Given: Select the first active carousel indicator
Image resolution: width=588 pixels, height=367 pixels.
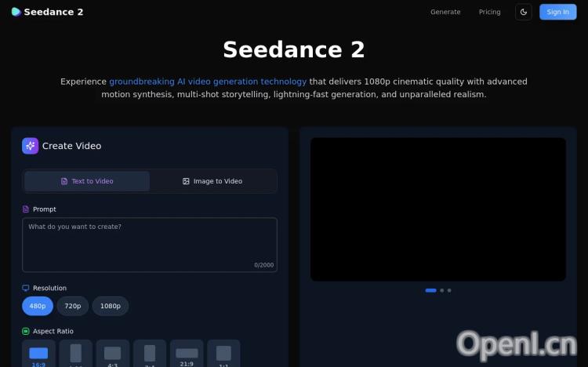Looking at the screenshot, I should point(431,290).
